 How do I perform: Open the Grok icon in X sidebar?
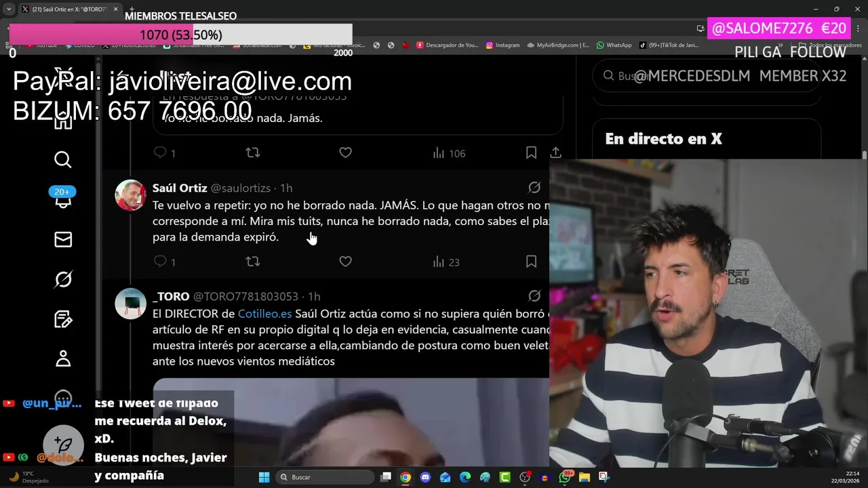click(63, 279)
